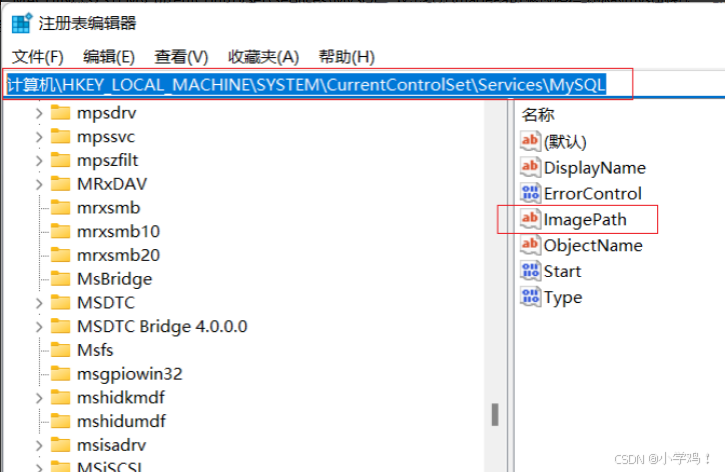Select the DisplayName value name
The width and height of the screenshot is (725, 472).
tap(595, 168)
